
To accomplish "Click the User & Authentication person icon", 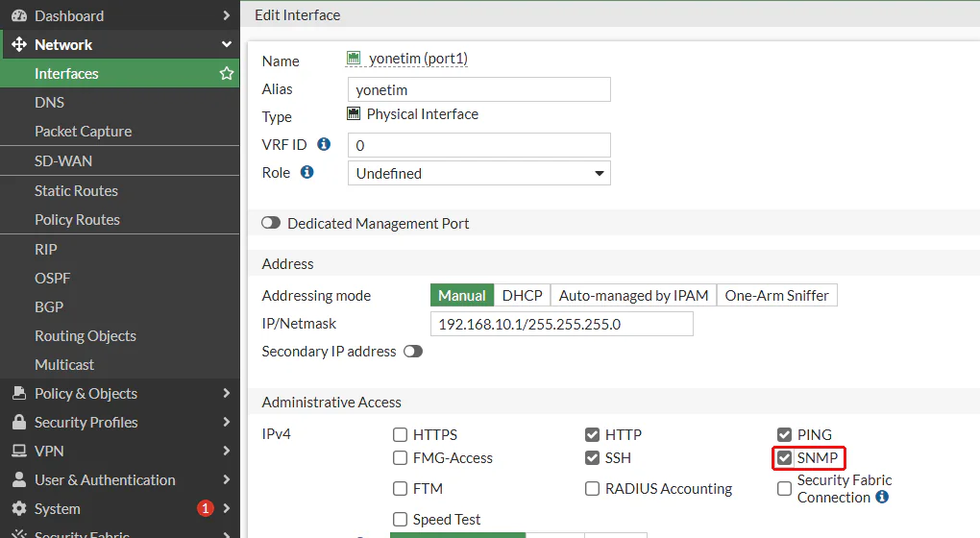I will (x=19, y=479).
